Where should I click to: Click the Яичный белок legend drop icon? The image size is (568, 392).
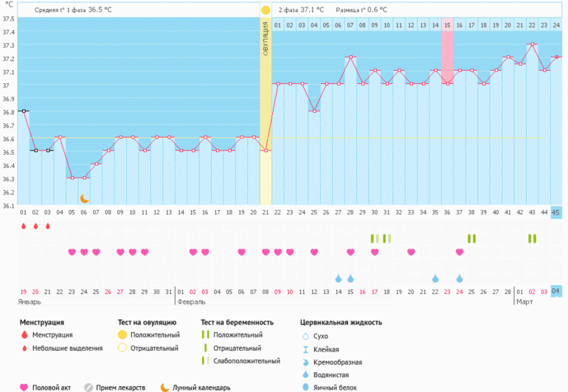pos(305,387)
